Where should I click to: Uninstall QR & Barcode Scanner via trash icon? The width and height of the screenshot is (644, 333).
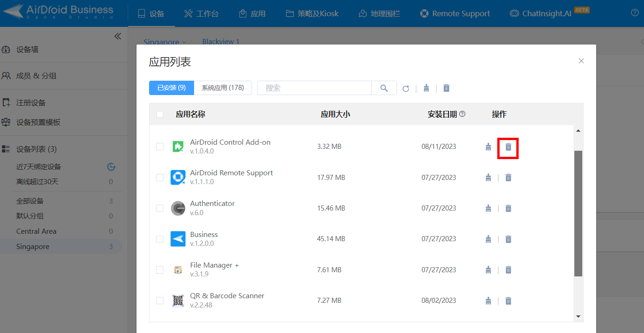pyautogui.click(x=508, y=301)
